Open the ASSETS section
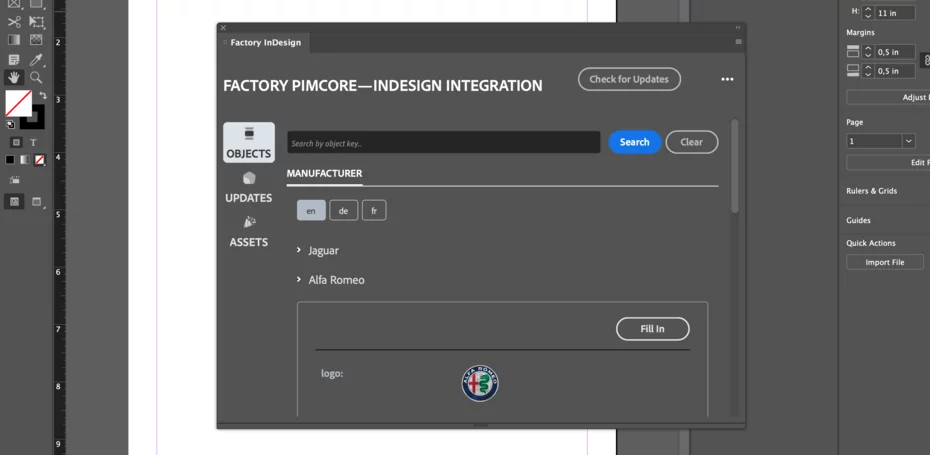 click(249, 232)
